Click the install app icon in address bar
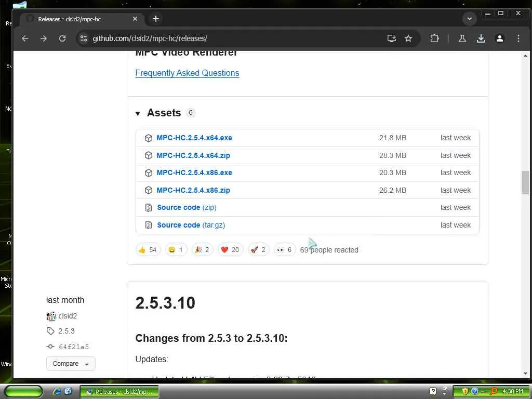The width and height of the screenshot is (532, 399). [x=392, y=38]
